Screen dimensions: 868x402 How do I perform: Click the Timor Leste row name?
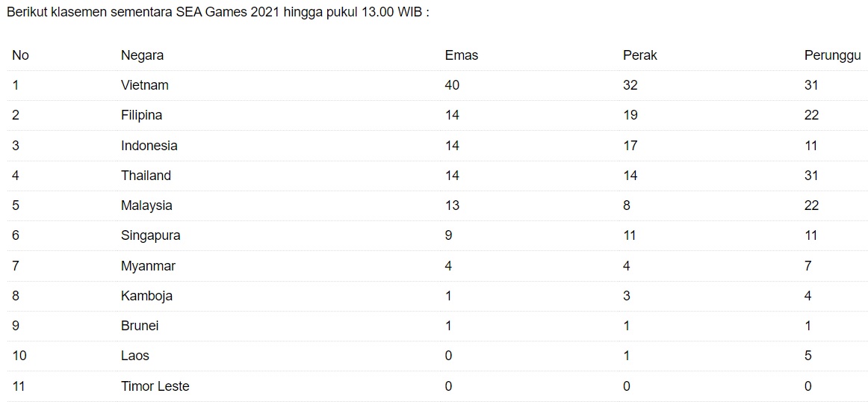[155, 386]
